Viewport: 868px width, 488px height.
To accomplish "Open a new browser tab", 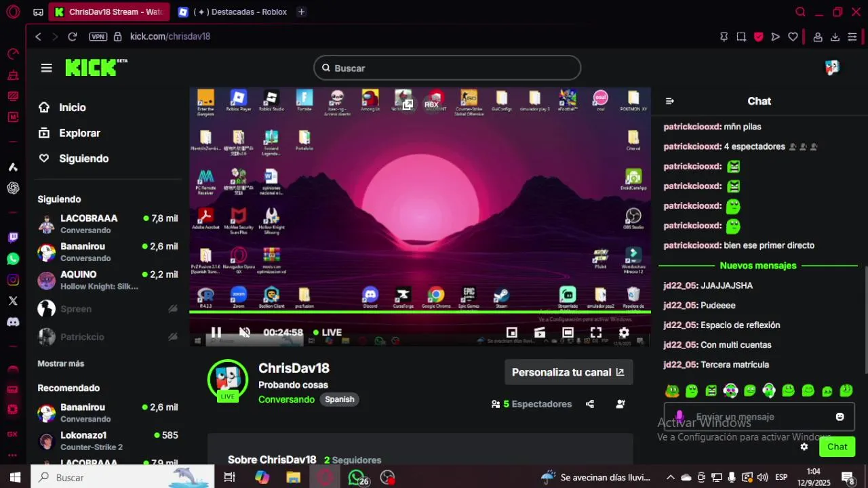I will [301, 12].
